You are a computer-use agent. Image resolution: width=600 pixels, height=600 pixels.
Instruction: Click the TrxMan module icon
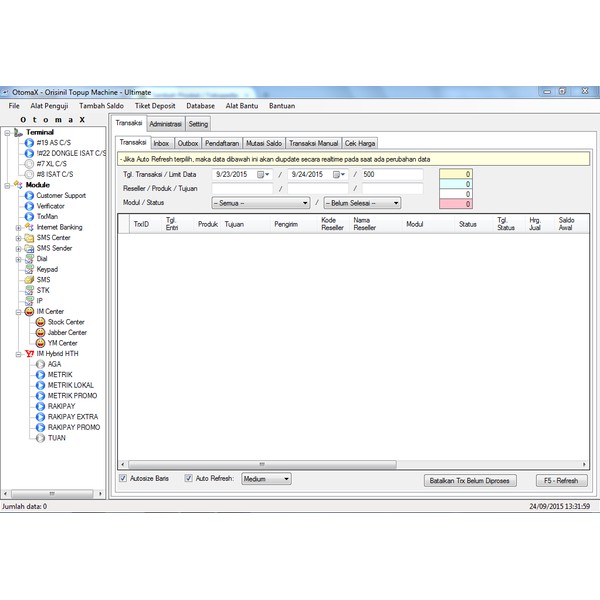(29, 217)
